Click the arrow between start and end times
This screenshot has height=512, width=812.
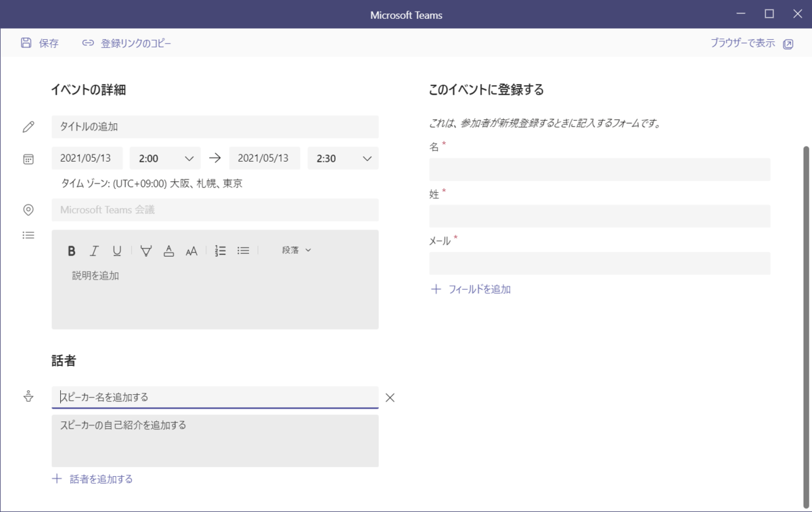[215, 158]
